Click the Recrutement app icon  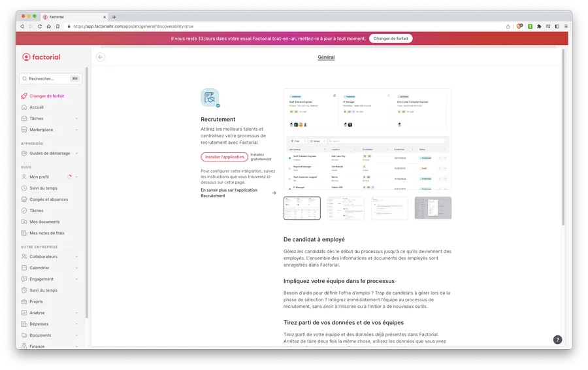[210, 98]
